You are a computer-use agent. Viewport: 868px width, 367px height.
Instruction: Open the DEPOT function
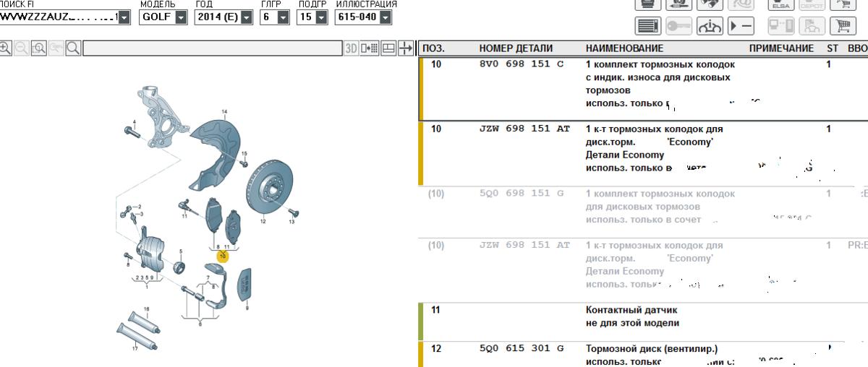click(811, 4)
